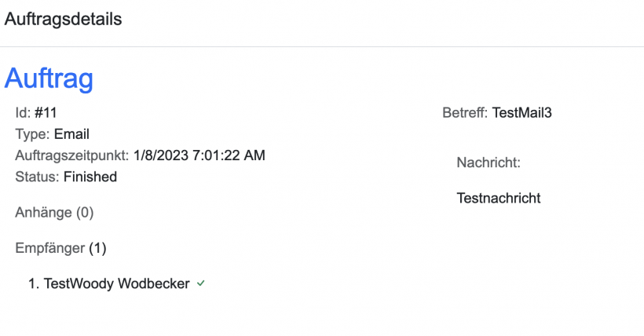Select the Email type value
644x336 pixels.
(x=71, y=134)
